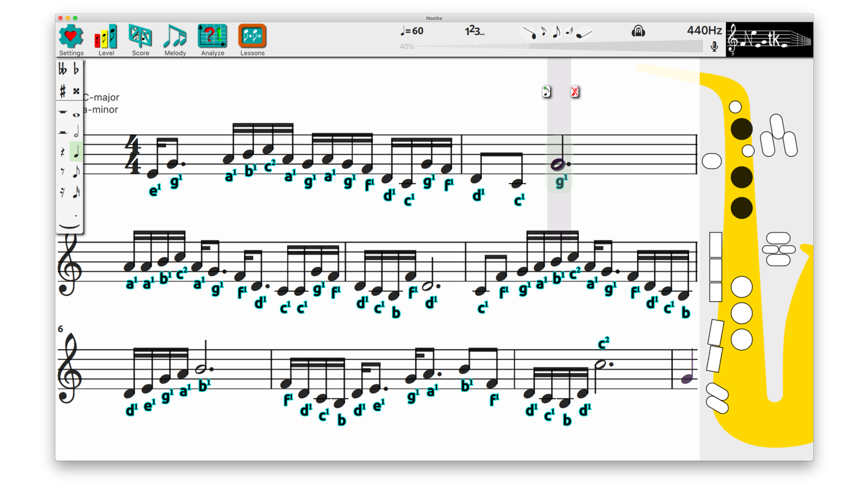Click the C-major key signature label
868x488 pixels.
(101, 97)
